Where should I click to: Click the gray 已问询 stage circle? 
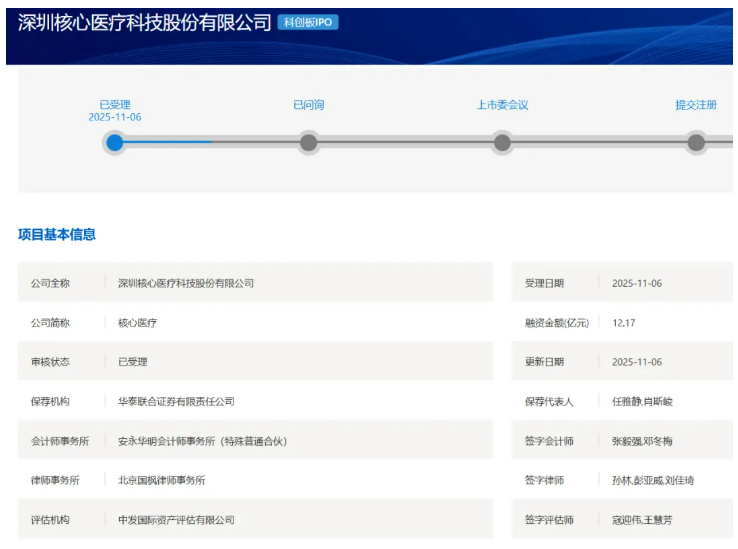coord(308,143)
